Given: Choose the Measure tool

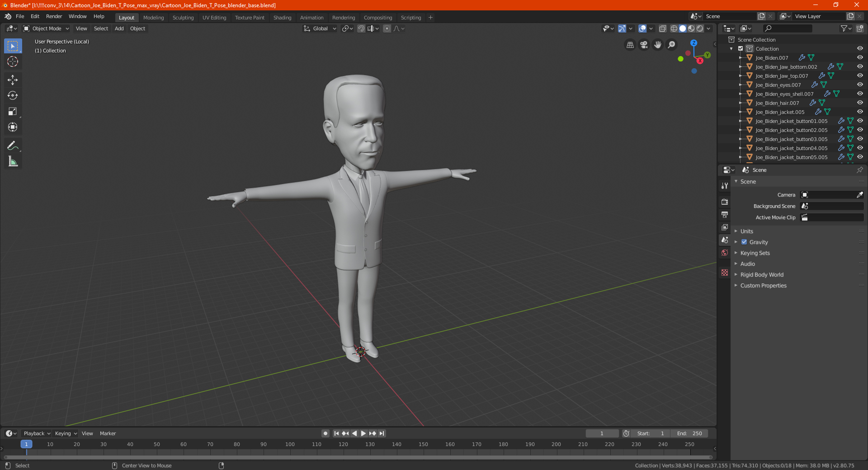Looking at the screenshot, I should pos(13,162).
